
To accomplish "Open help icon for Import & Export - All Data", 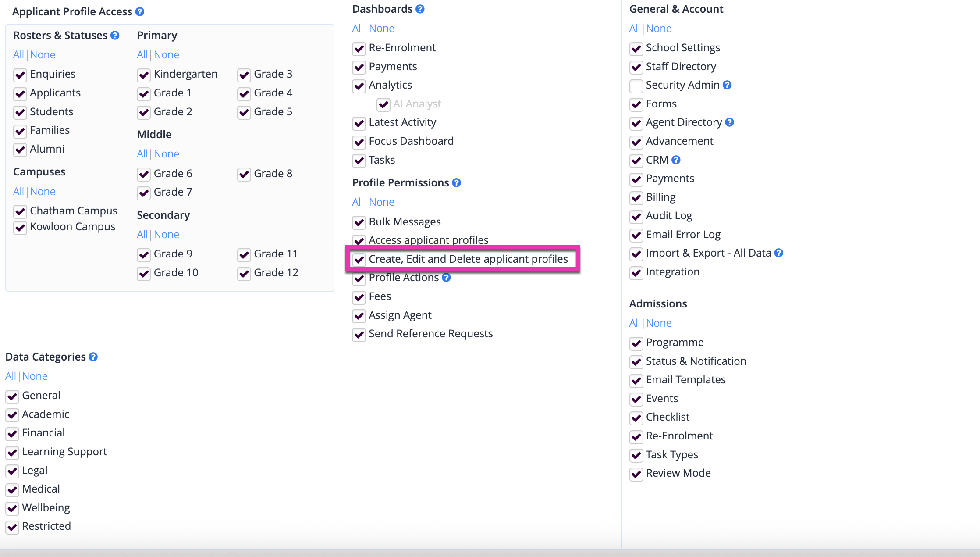I will [778, 253].
